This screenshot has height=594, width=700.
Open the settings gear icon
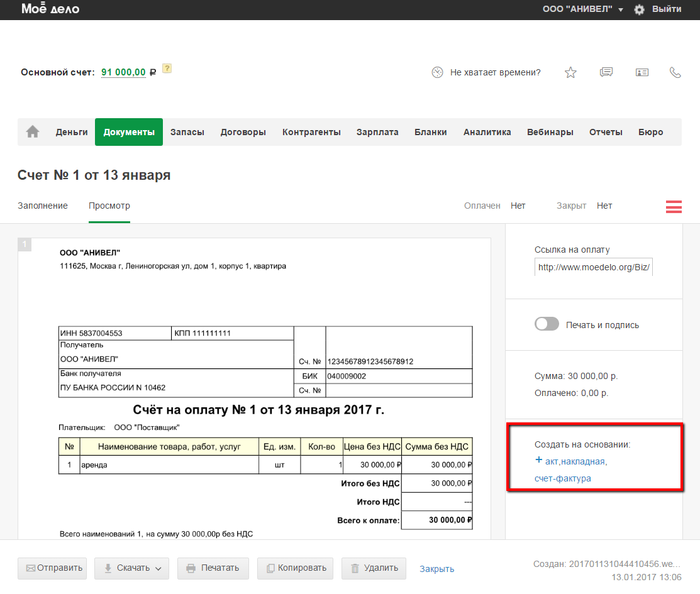pyautogui.click(x=640, y=9)
